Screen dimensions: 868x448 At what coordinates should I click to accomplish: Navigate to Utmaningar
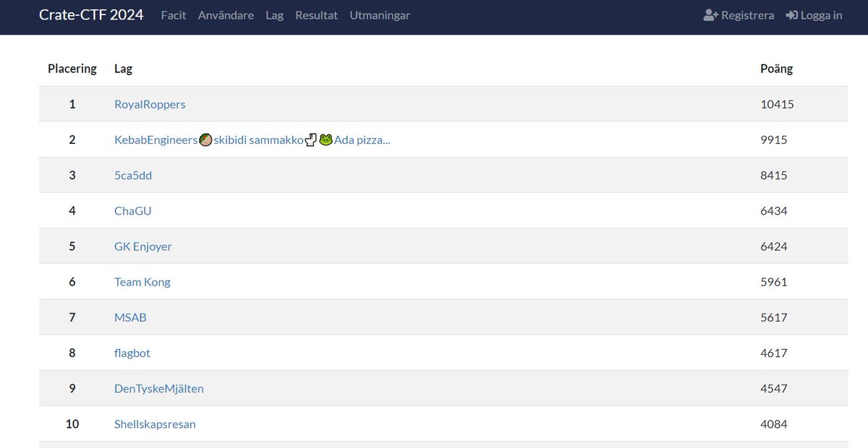point(380,15)
